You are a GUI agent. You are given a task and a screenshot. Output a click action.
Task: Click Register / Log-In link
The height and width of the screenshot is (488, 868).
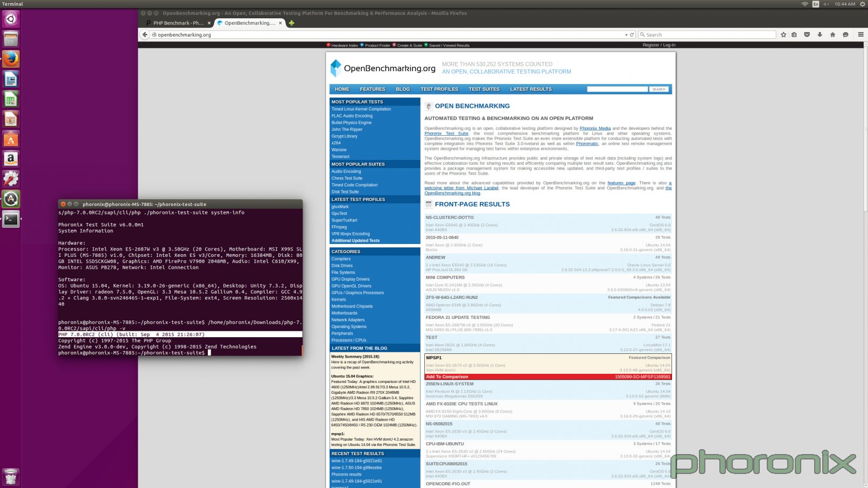click(659, 45)
